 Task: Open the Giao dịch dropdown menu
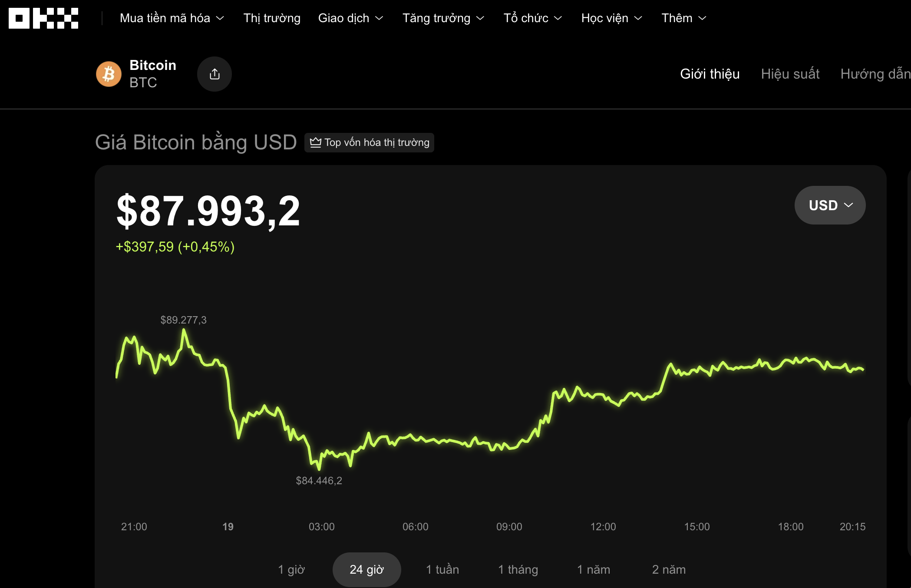[x=350, y=18]
